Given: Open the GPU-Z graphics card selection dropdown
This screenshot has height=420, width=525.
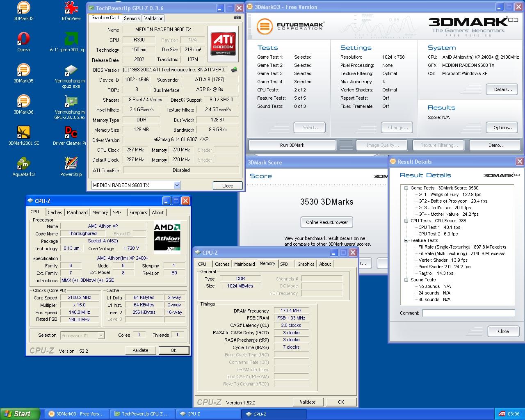Looking at the screenshot, I should click(x=177, y=185).
